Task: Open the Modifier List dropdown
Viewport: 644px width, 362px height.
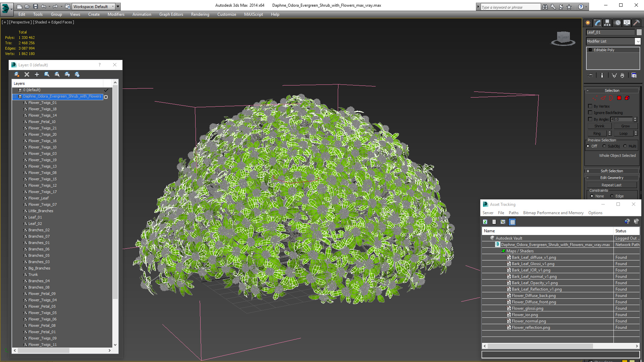Action: click(638, 41)
